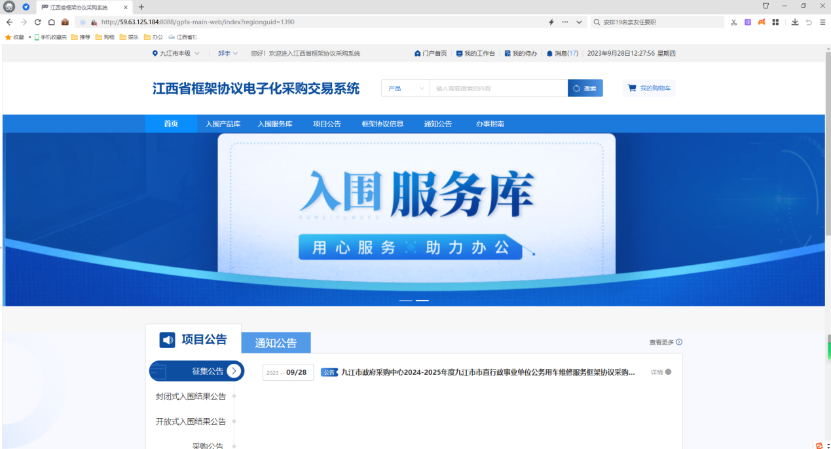The width and height of the screenshot is (831, 449).
Task: Open 框架协议信息 navigation menu
Action: 382,124
